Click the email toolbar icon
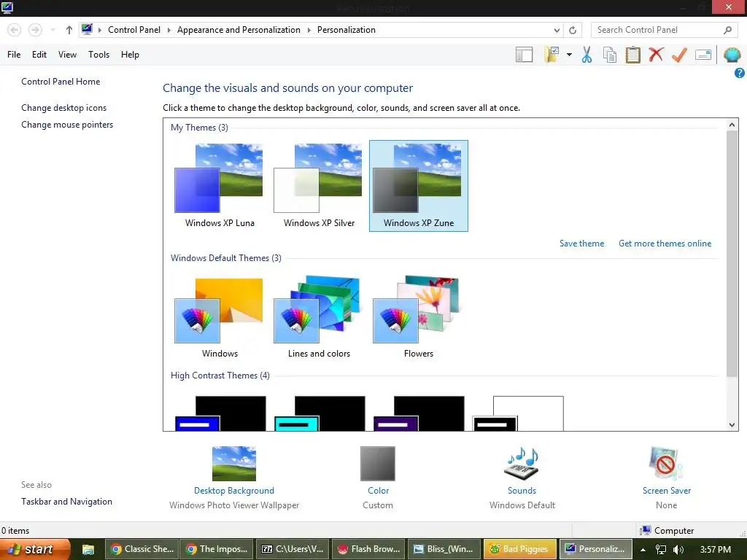This screenshot has width=747, height=560. (703, 55)
